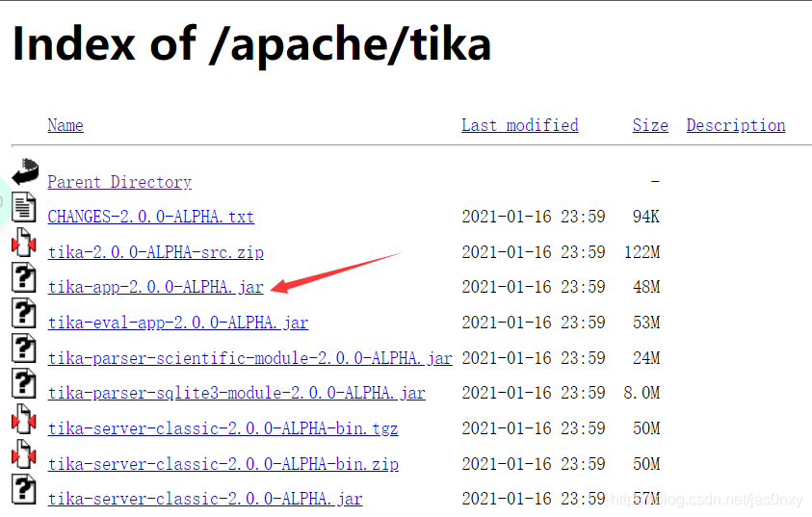Click the archive icon beside tika-server-classic bin.tgz
This screenshot has height=517, width=812.
coord(24,419)
